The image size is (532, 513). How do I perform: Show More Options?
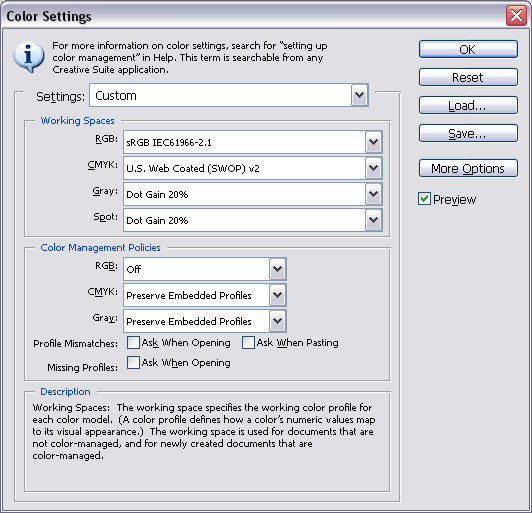click(x=468, y=168)
